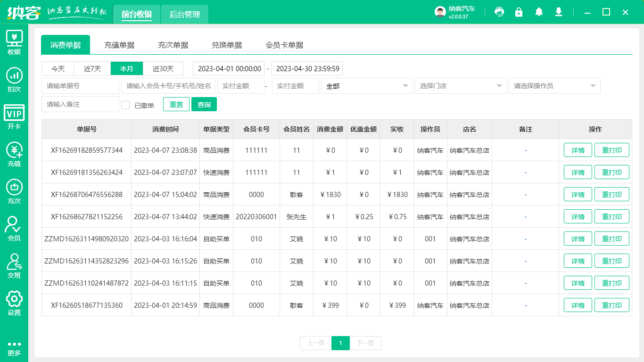Image resolution: width=644 pixels, height=362 pixels.
Task: Open 详情 for order XF16268706476556288
Action: [x=578, y=195]
